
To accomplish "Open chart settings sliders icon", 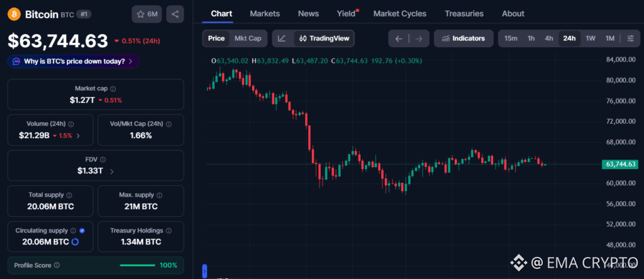I will pyautogui.click(x=630, y=38).
